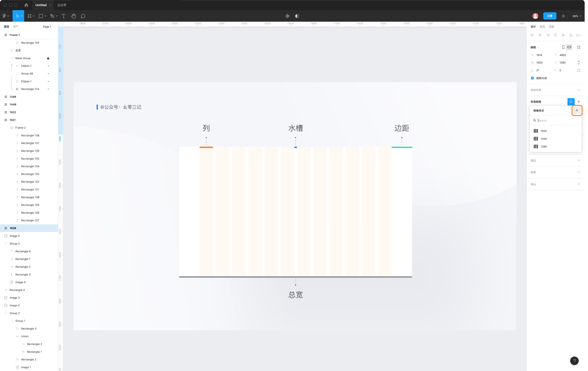Toggle constrain proportions link icon
Image resolution: width=588 pixels, height=371 pixels.
pyautogui.click(x=579, y=63)
